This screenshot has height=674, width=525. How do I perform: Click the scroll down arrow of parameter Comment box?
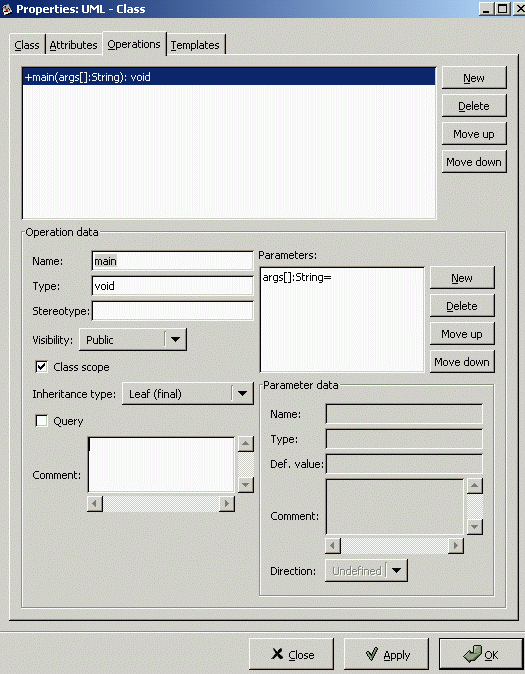pyautogui.click(x=475, y=527)
